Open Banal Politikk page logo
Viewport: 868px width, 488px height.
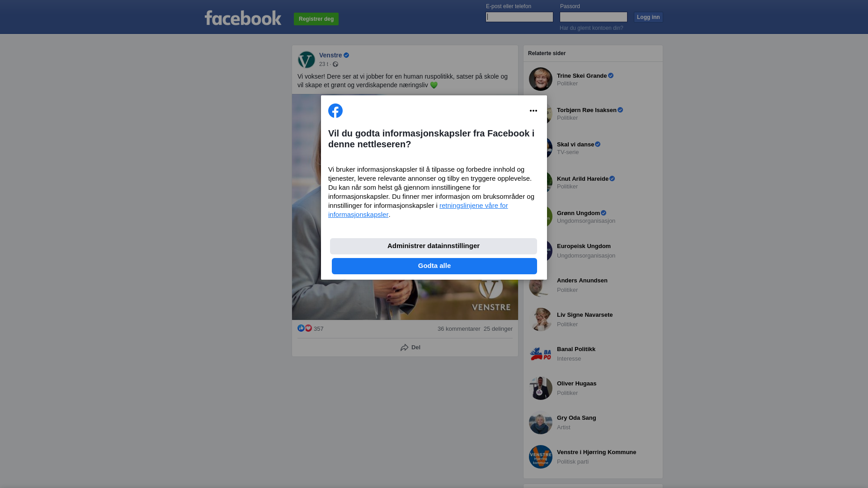point(541,354)
